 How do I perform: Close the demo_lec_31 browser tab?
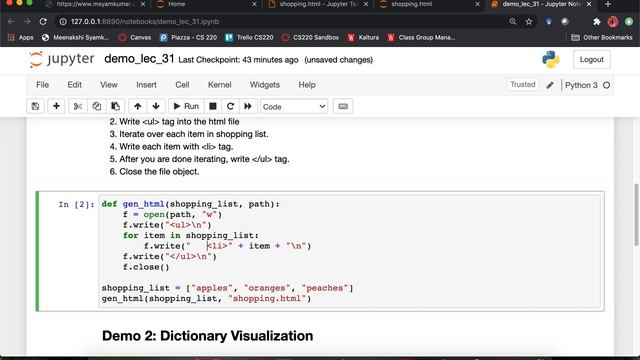[x=589, y=4]
